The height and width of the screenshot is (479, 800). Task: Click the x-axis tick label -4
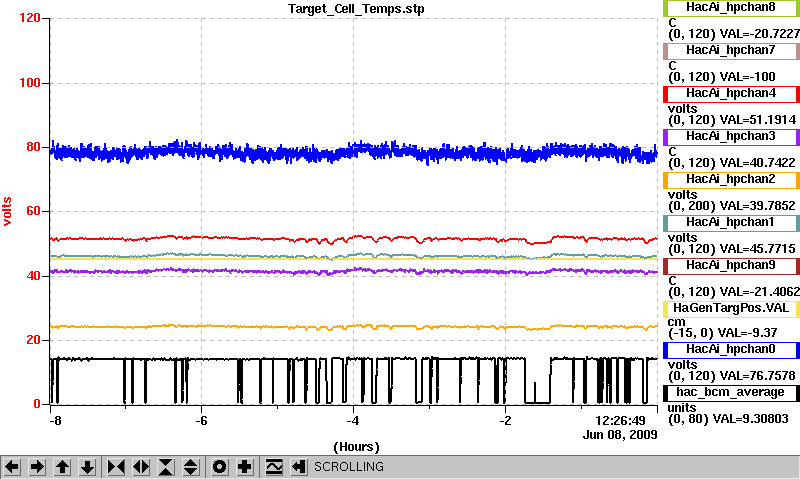[x=353, y=421]
